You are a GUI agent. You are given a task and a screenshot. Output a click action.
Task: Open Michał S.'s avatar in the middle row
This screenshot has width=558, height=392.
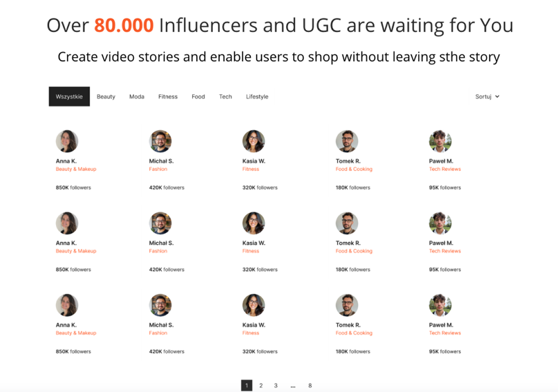coord(160,223)
